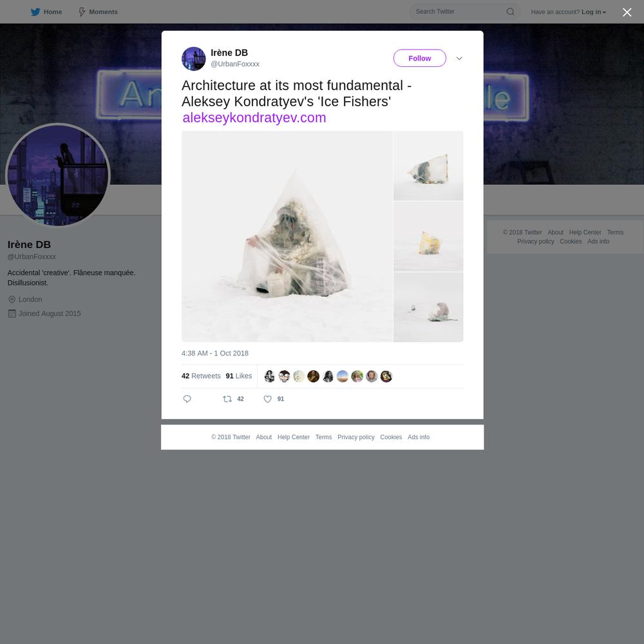Click the sixth avatar in the likers row
The height and width of the screenshot is (644, 644).
coord(343,376)
